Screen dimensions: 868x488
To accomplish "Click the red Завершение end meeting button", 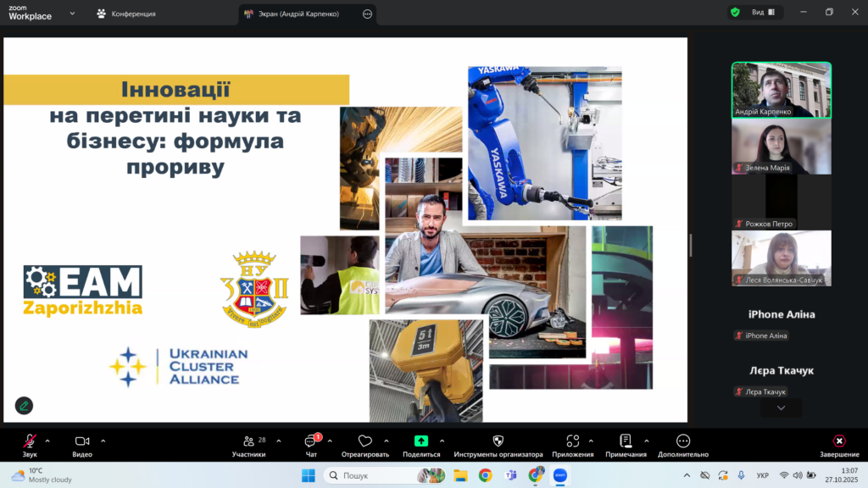I will 838,441.
